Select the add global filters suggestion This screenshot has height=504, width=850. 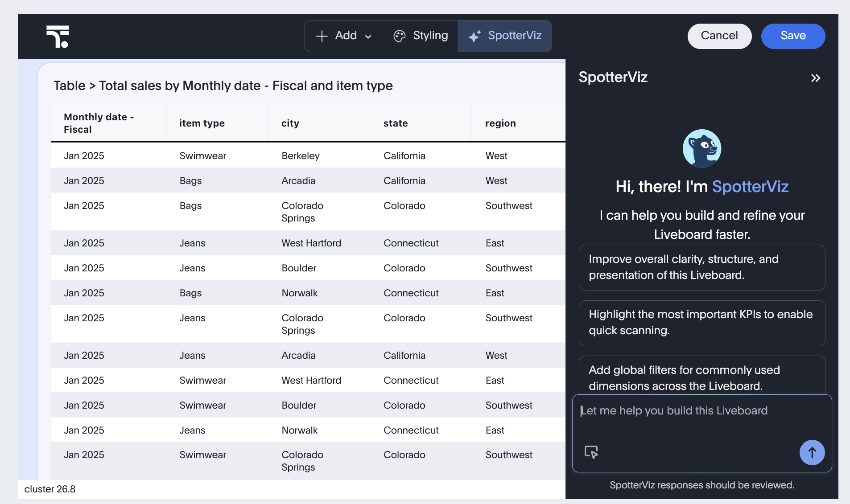[x=702, y=375]
